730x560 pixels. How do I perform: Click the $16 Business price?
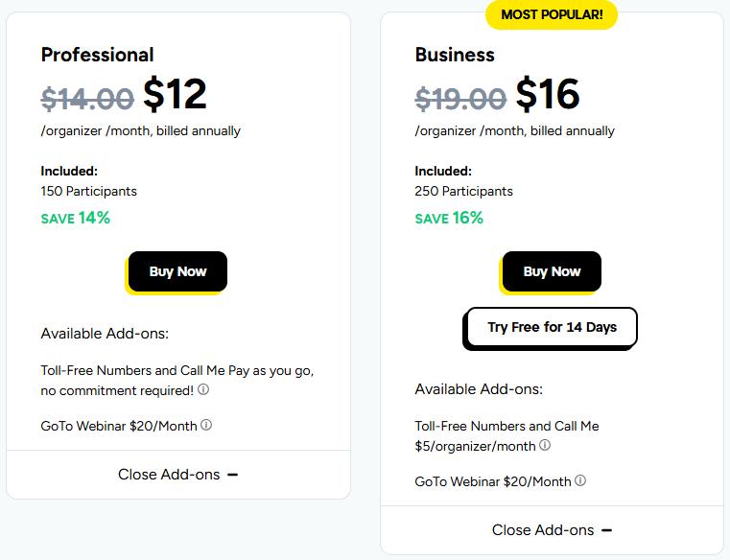click(x=547, y=94)
